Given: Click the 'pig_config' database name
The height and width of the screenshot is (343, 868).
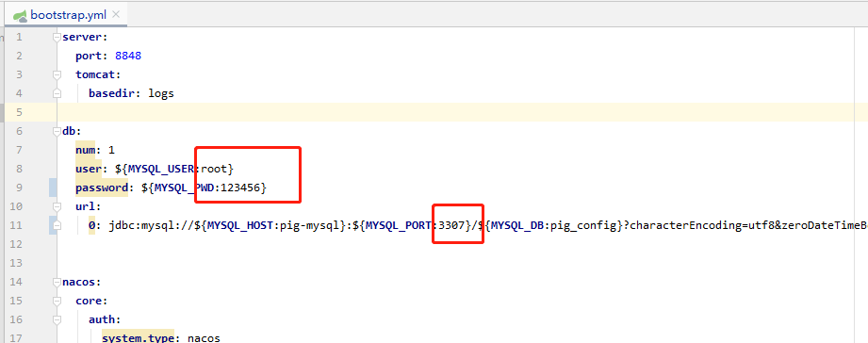Looking at the screenshot, I should point(583,225).
